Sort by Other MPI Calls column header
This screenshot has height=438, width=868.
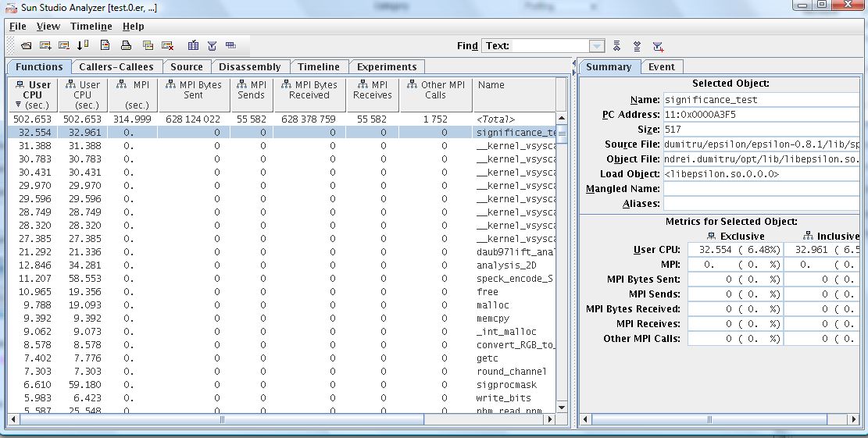[436, 94]
